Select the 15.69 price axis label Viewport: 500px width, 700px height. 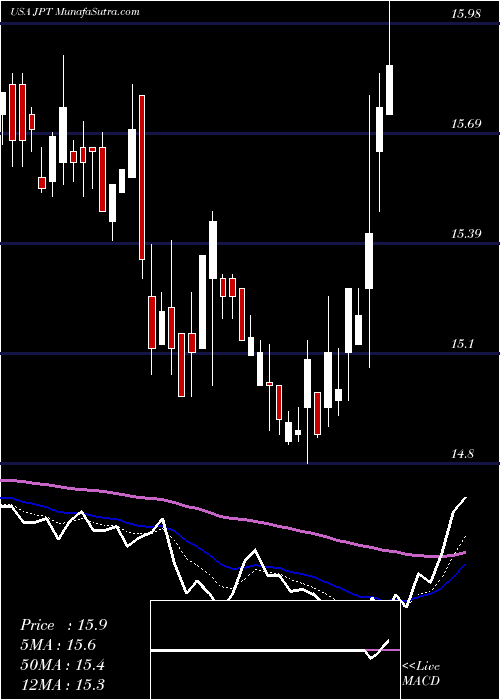466,124
